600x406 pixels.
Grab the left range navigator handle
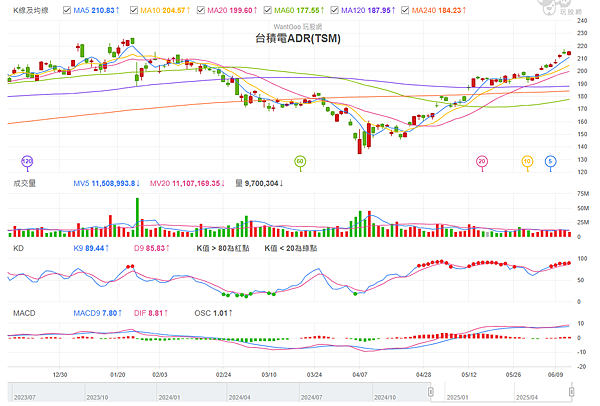431,392
